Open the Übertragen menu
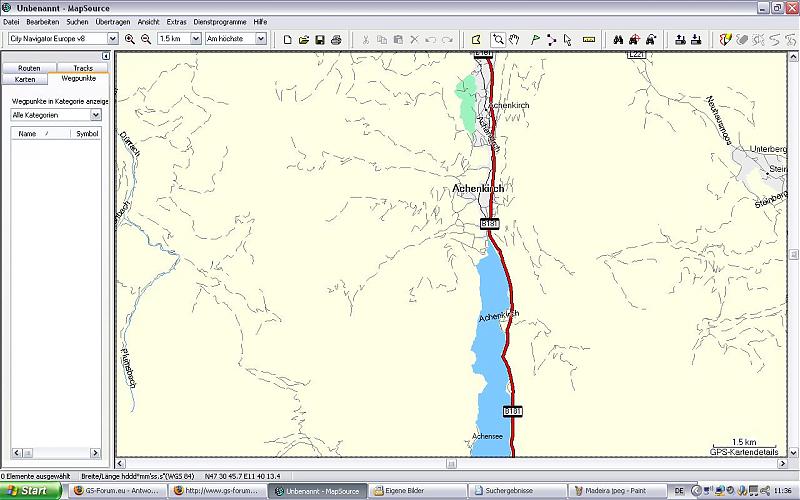The height and width of the screenshot is (500, 800). pyautogui.click(x=112, y=21)
